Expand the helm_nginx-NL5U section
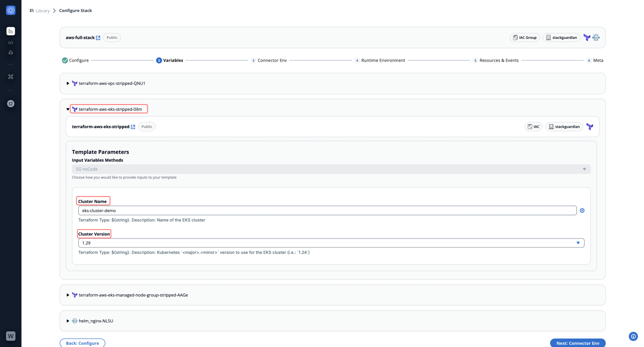The image size is (644, 347). point(68,321)
